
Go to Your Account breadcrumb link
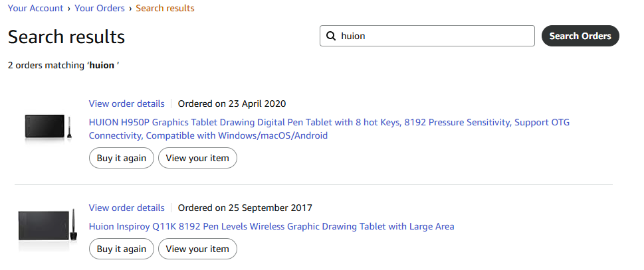pos(35,8)
